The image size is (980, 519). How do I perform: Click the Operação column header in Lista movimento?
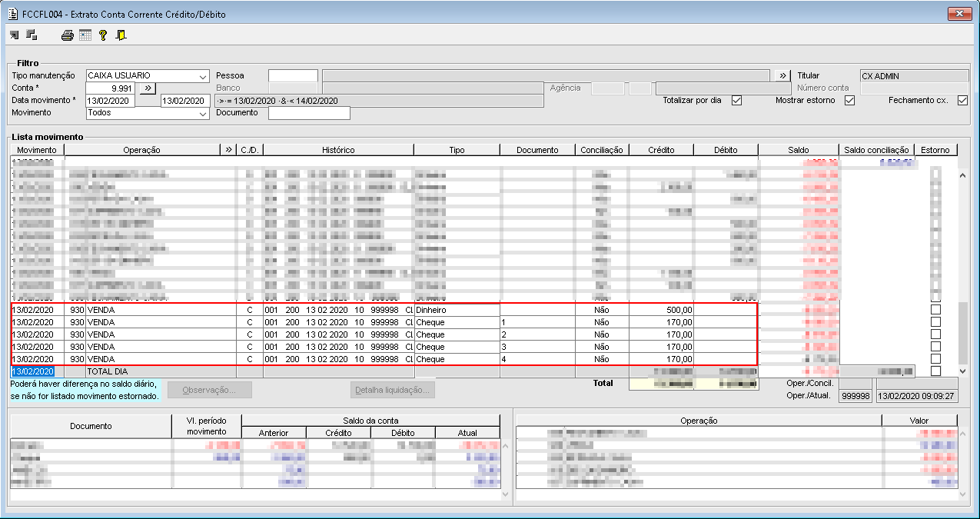(x=141, y=150)
